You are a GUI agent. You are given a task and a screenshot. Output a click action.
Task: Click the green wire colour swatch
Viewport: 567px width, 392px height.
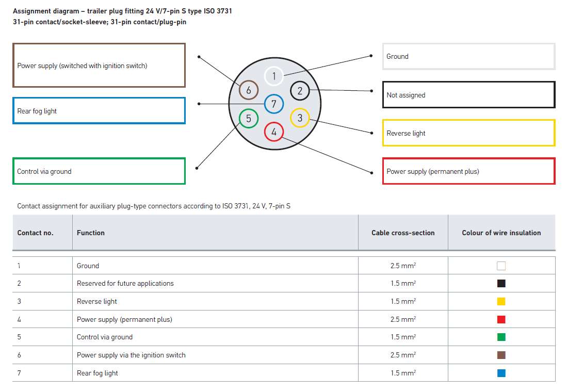501,337
